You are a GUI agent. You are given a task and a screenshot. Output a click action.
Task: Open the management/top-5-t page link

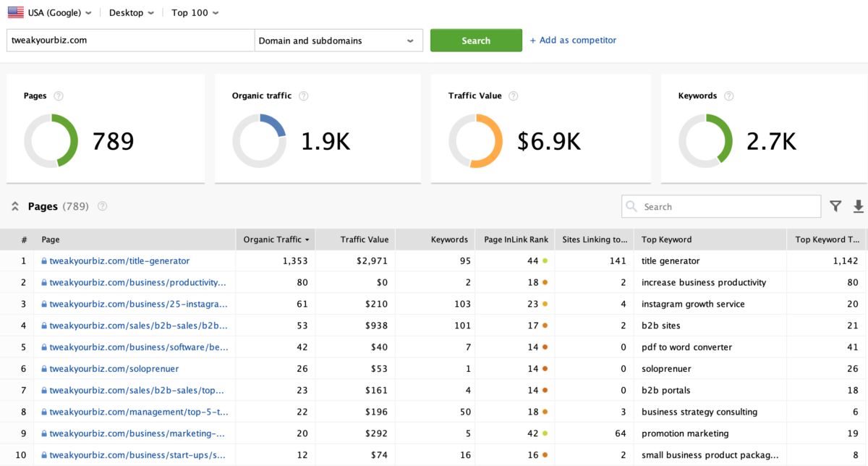click(139, 412)
